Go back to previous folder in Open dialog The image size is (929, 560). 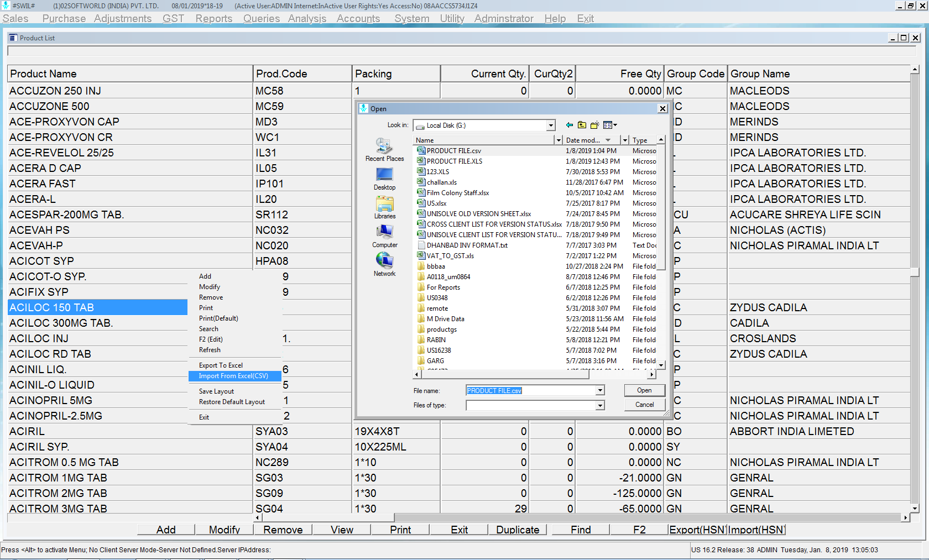pyautogui.click(x=570, y=125)
